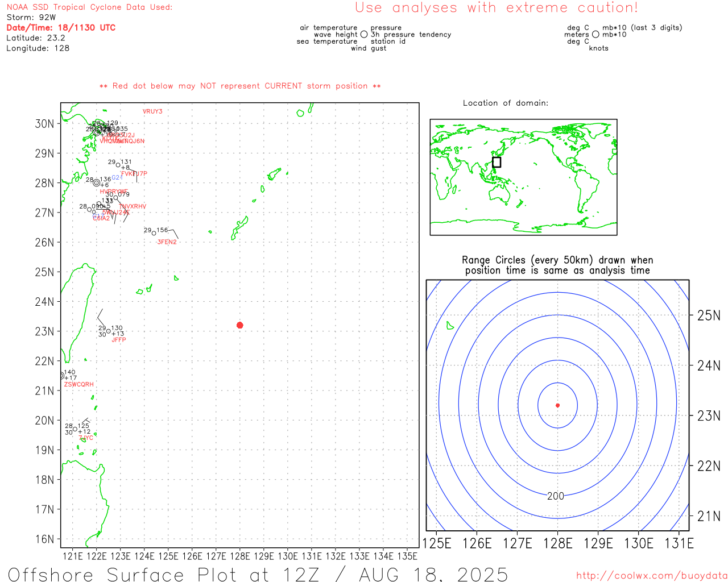Click the 'Use analyses with extreme caution!' warning
The height and width of the screenshot is (582, 728).
point(497,8)
